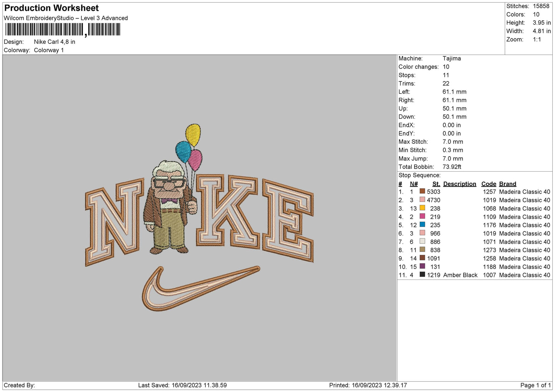Click the EndX label
This screenshot has width=555, height=392.
(x=406, y=125)
